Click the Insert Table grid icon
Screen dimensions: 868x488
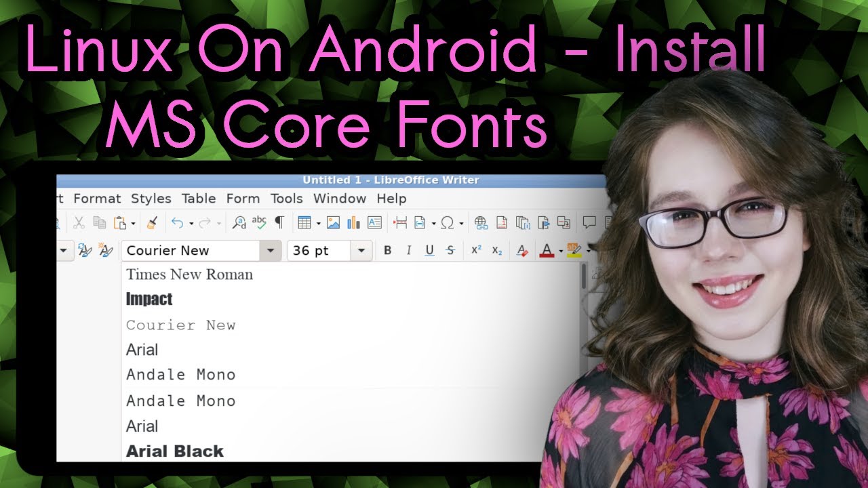tap(304, 222)
